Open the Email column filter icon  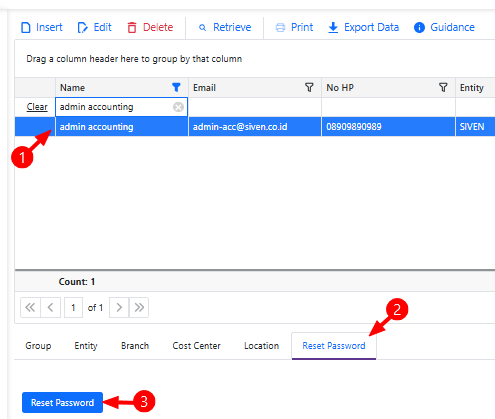click(x=309, y=87)
